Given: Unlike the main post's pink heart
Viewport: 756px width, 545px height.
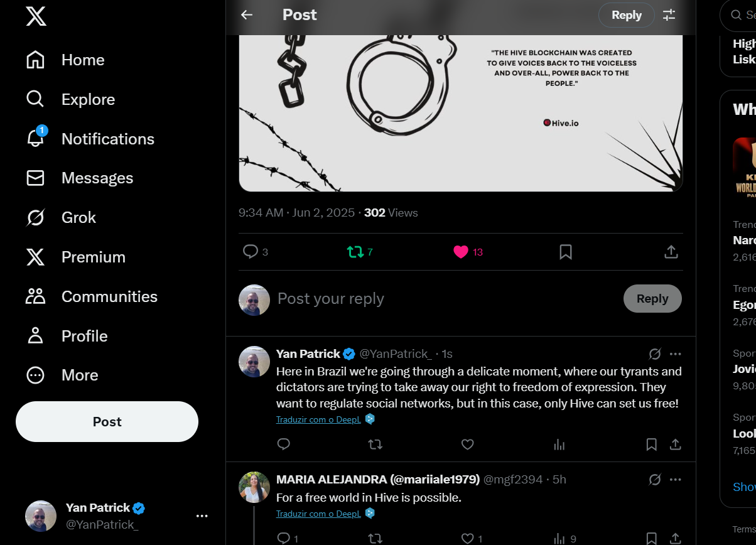Looking at the screenshot, I should point(461,252).
